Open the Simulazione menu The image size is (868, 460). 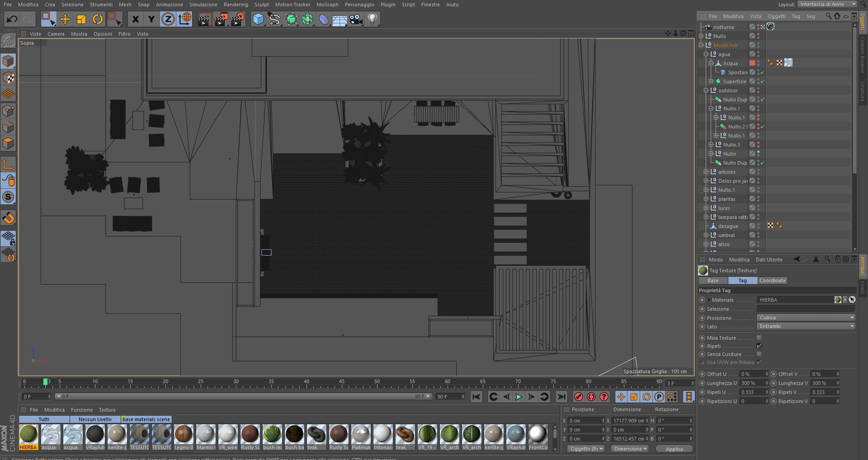(203, 5)
